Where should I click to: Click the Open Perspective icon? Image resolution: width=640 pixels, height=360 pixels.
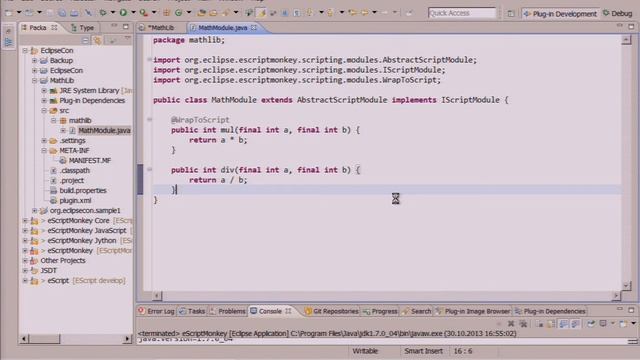click(511, 13)
